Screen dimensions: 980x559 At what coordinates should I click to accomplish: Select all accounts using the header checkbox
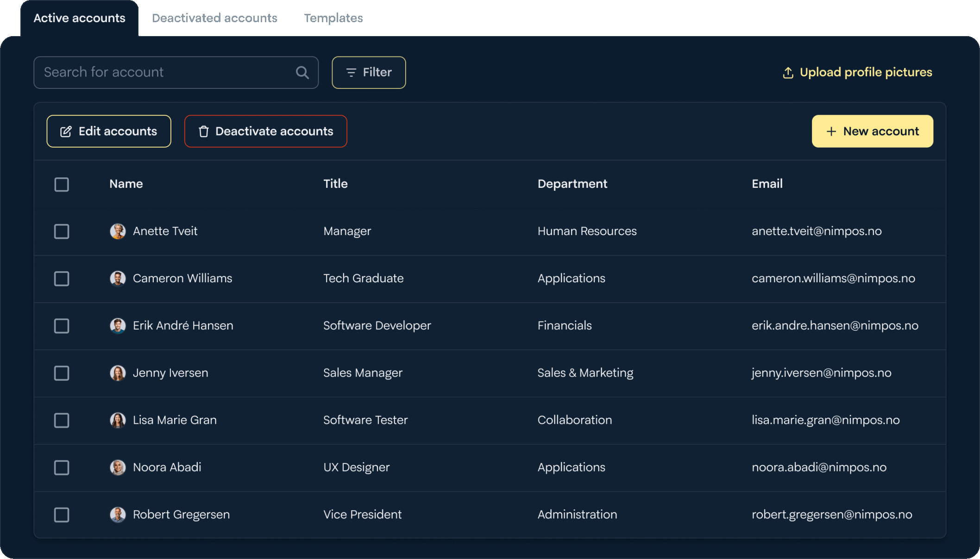(62, 184)
